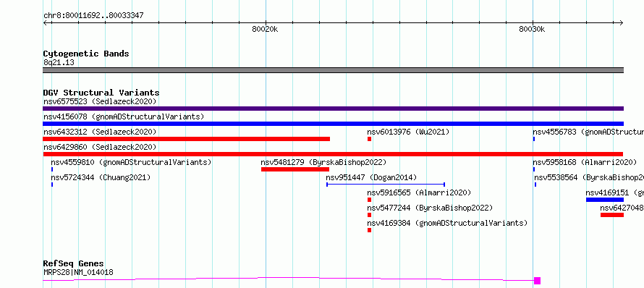644x288 pixels.
Task: Click the nsv5538564 ByrskaBishop variant label
Action: tap(589, 177)
